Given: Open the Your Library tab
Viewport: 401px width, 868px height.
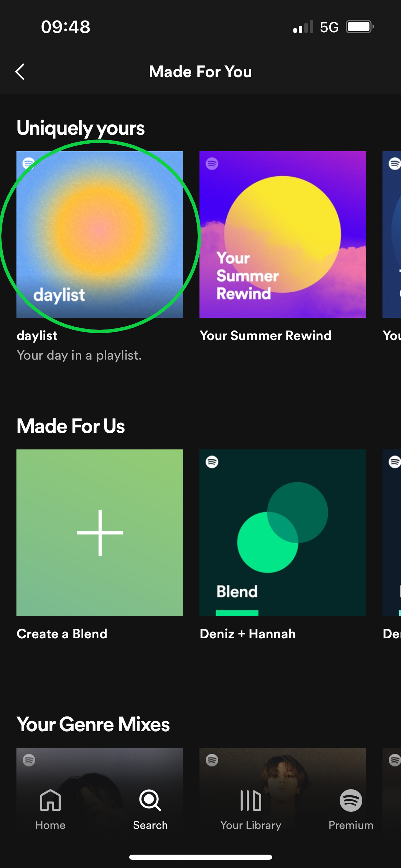Looking at the screenshot, I should click(x=251, y=810).
